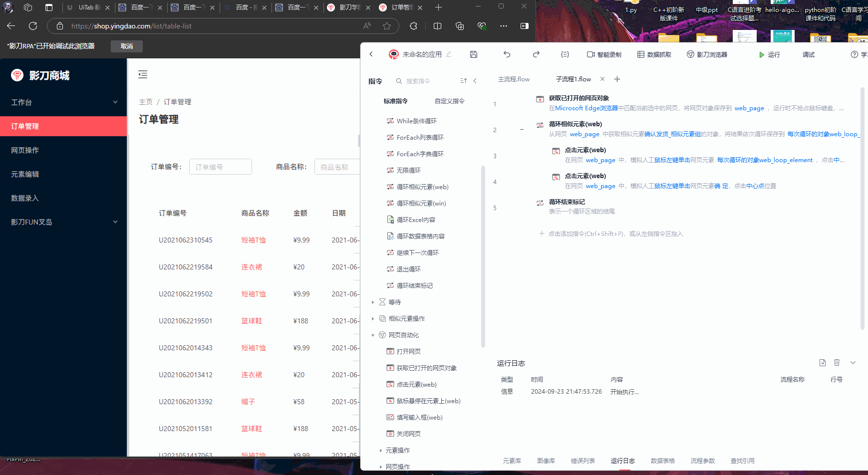Toggle Edge split screen icon

pos(438,26)
